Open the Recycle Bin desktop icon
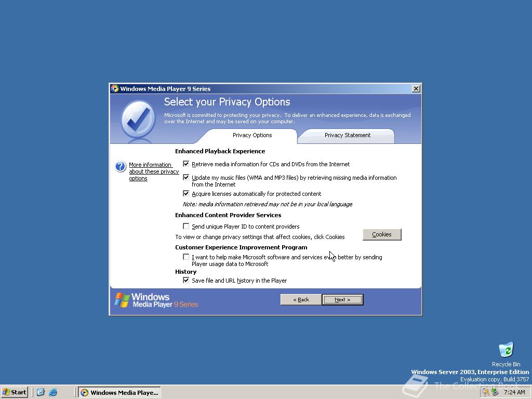532x399 pixels. coord(506,354)
